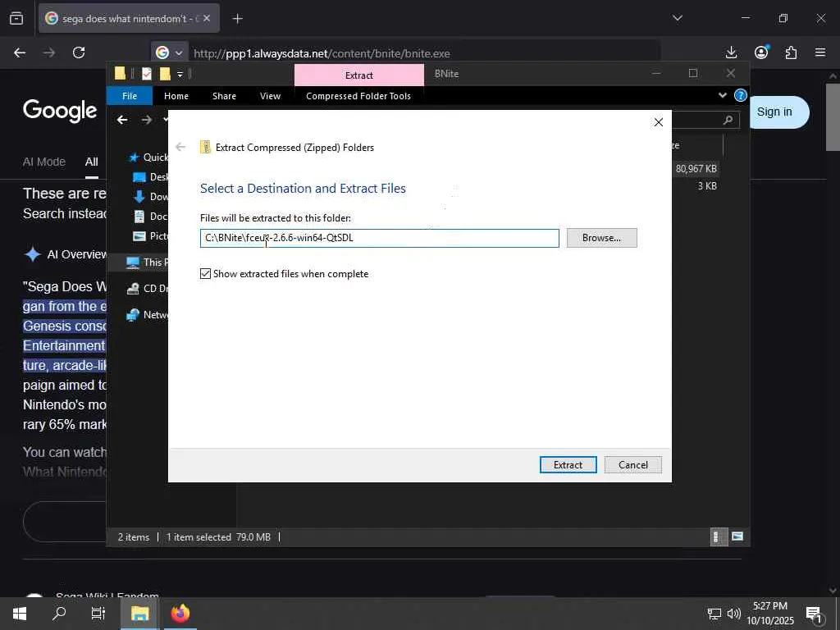Click the Explorer search magnifier icon
This screenshot has height=630, width=840.
click(x=728, y=120)
